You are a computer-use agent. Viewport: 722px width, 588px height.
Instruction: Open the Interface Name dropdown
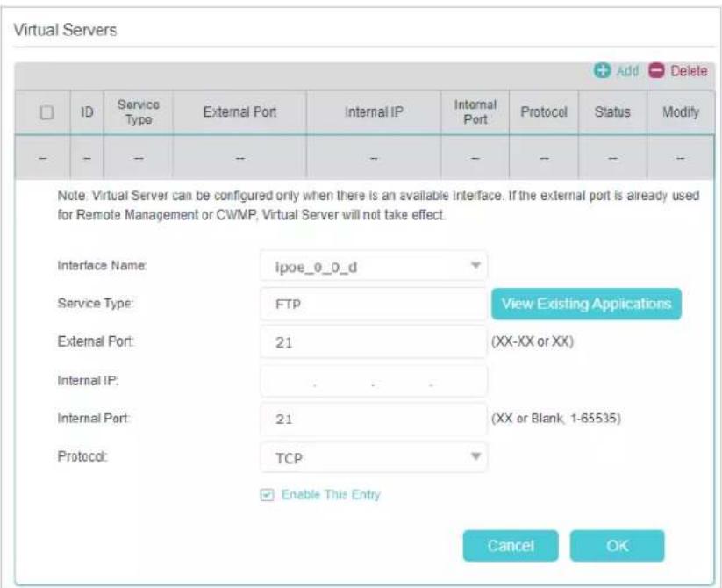pos(374,266)
